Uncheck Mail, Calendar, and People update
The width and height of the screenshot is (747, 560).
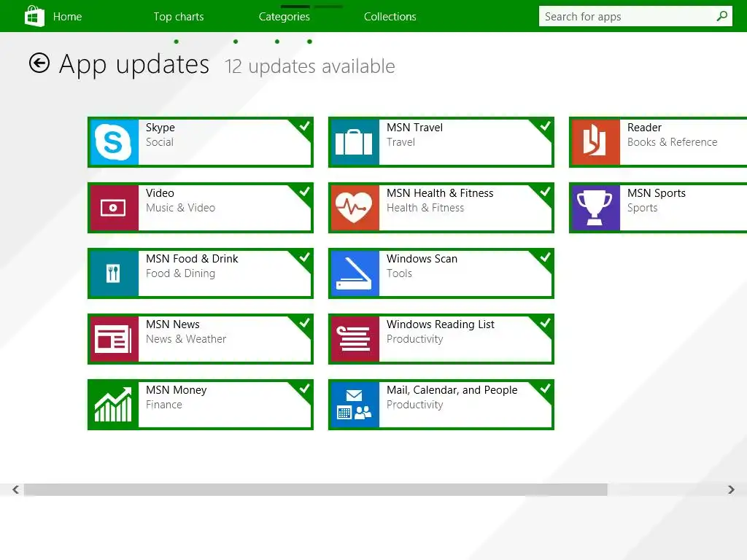click(545, 389)
